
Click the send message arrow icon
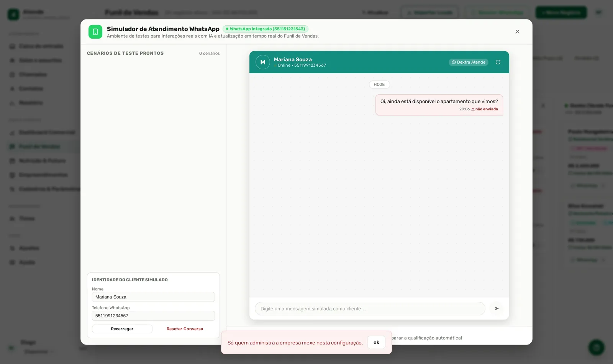[497, 308]
